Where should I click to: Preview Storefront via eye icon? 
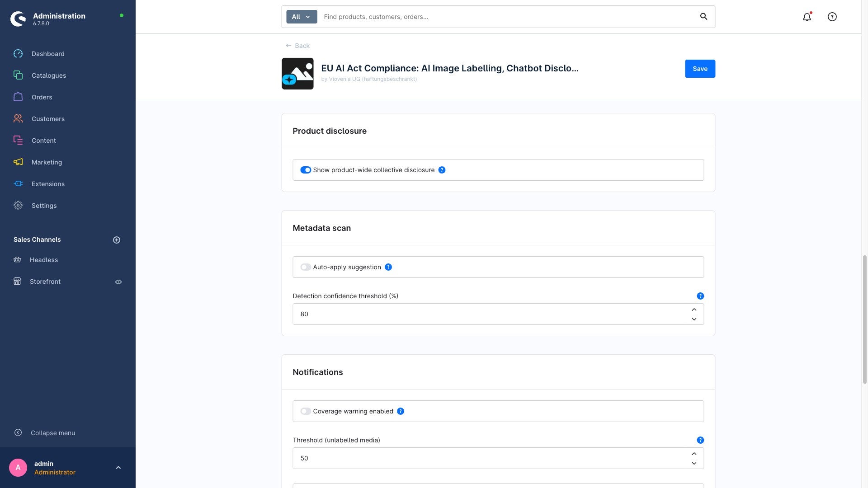(x=118, y=282)
